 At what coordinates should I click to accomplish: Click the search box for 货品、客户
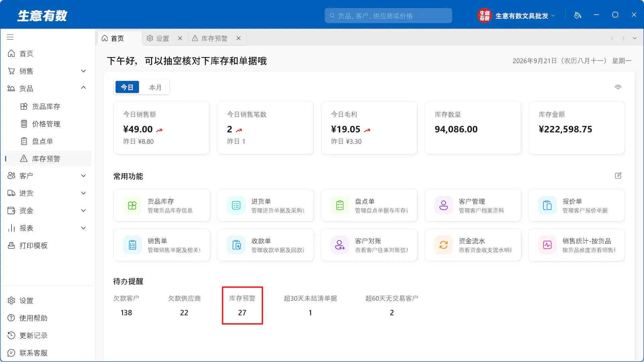pyautogui.click(x=388, y=16)
